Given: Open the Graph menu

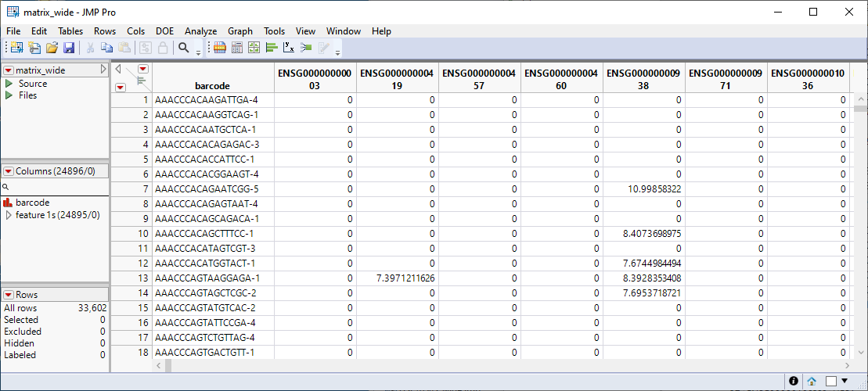Looking at the screenshot, I should point(240,31).
